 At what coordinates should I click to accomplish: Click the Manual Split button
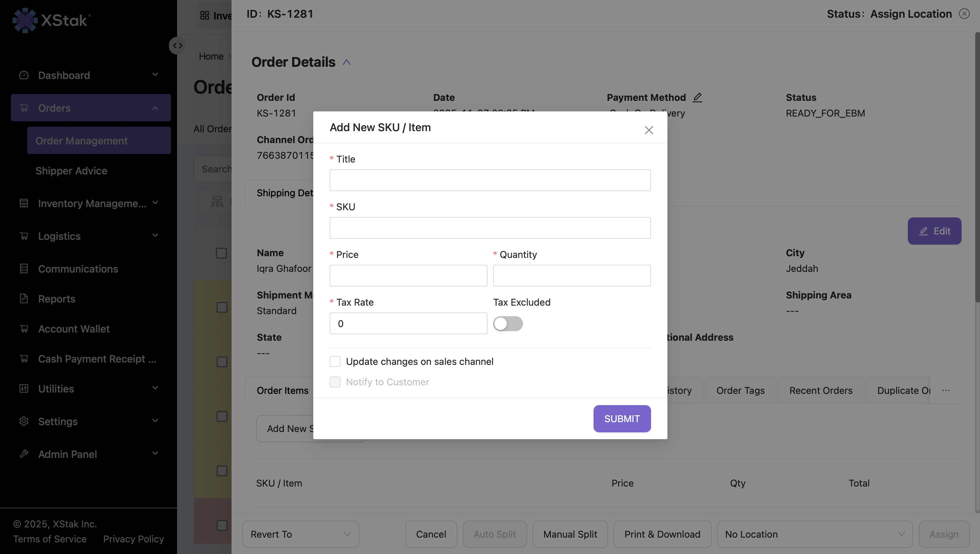(x=570, y=534)
